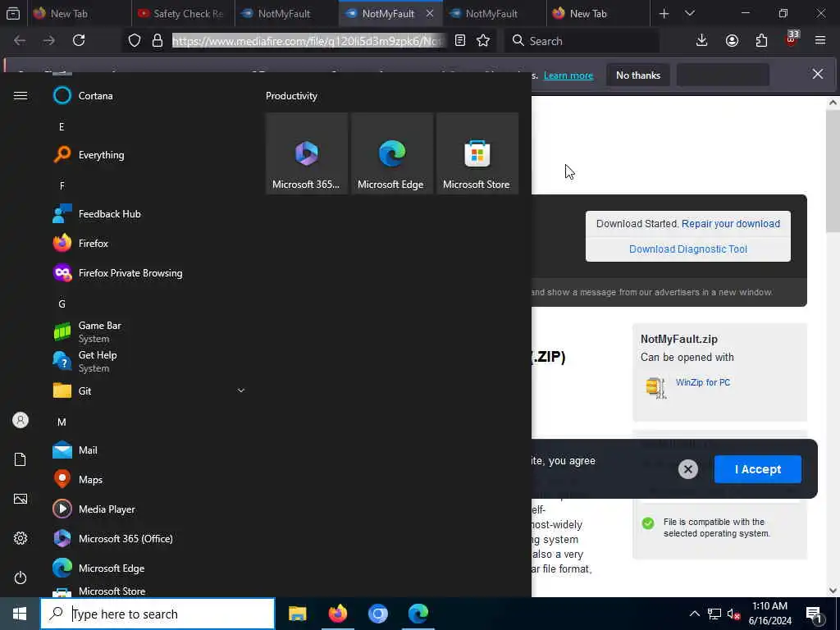Switch to Safety Check tab

[x=182, y=13]
